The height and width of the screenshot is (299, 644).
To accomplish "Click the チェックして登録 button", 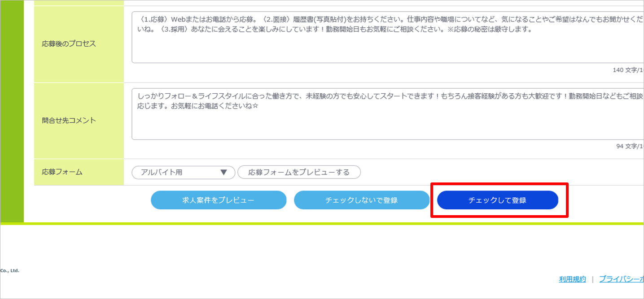I will [x=497, y=200].
